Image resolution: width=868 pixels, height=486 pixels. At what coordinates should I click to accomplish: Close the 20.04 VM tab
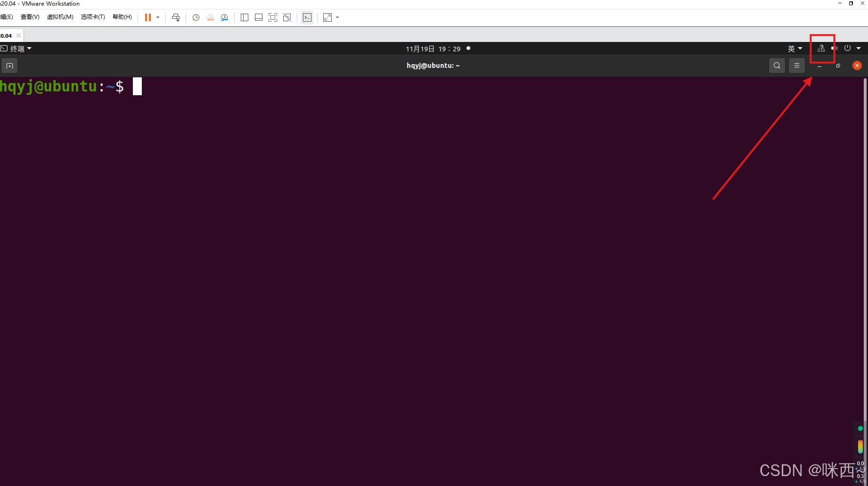pyautogui.click(x=18, y=35)
